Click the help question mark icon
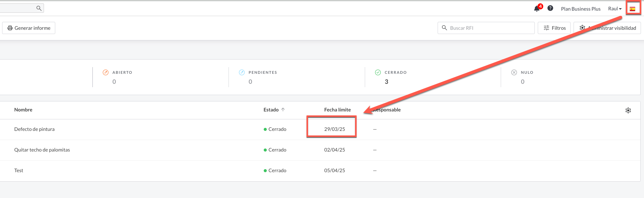644x198 pixels. [550, 8]
